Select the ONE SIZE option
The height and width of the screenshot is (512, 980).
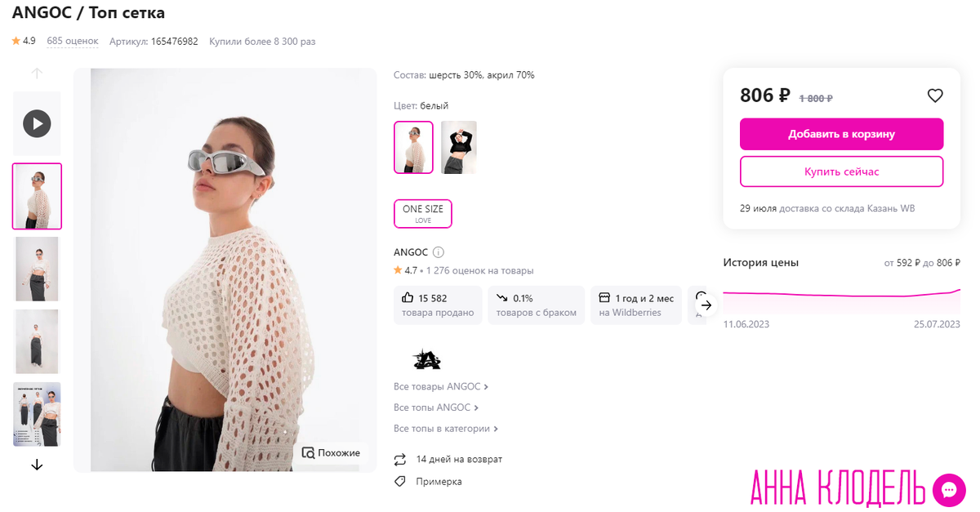tap(422, 214)
